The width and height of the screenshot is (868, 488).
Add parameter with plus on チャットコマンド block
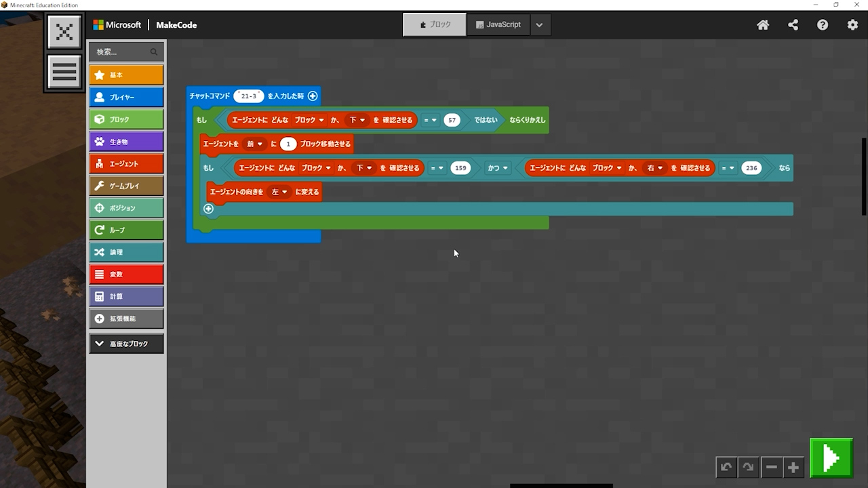tap(313, 96)
